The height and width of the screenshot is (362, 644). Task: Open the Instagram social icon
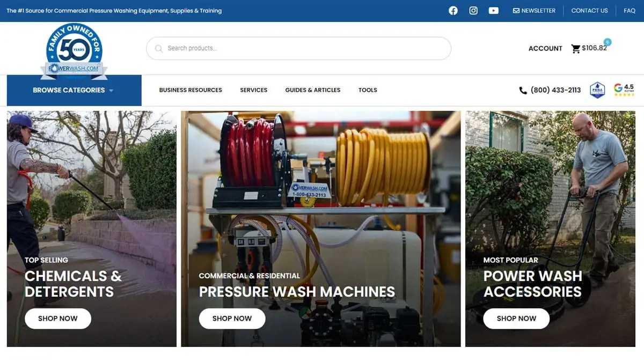click(473, 10)
